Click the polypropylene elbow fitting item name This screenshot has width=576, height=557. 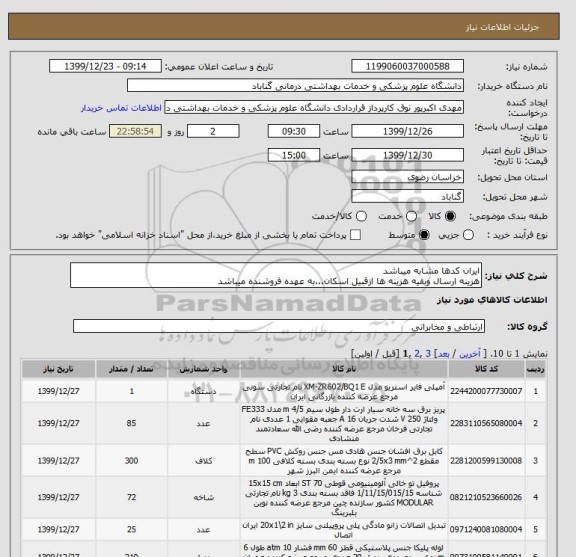coord(344,529)
